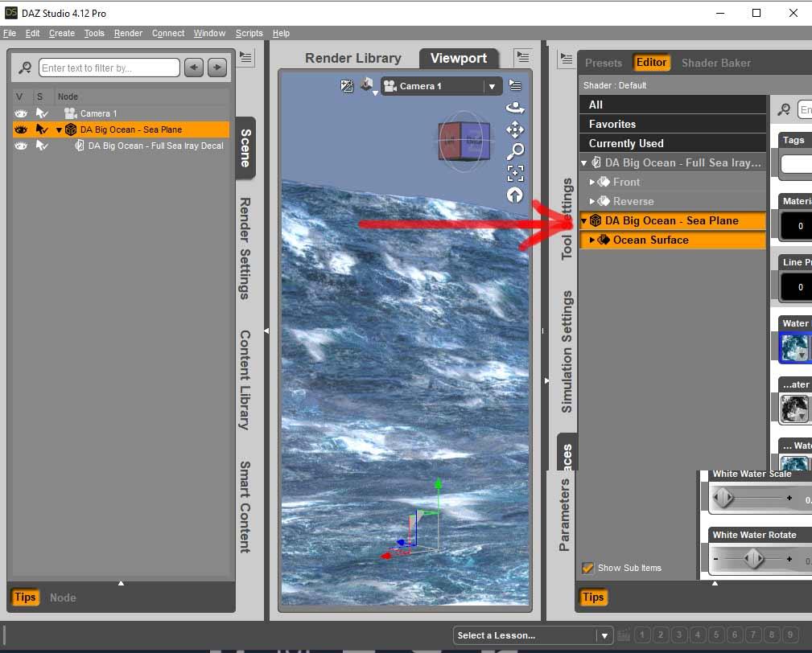Select the All surfaces filter

pyautogui.click(x=672, y=105)
